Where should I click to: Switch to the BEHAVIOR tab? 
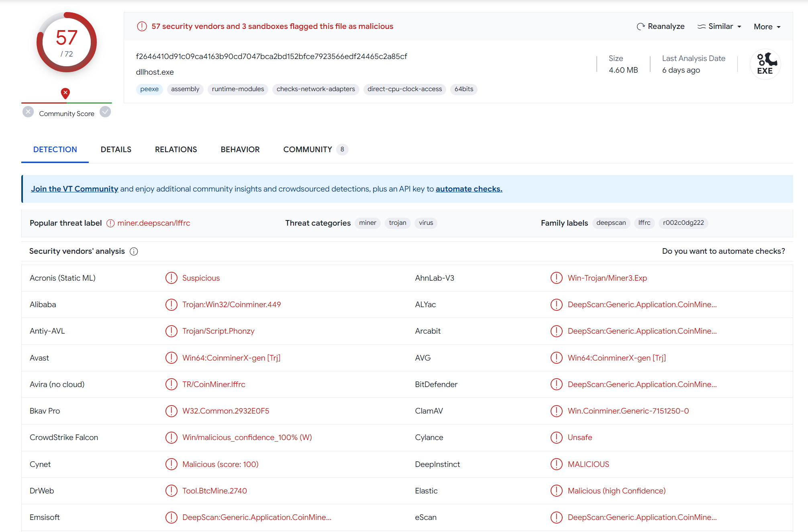(x=240, y=149)
